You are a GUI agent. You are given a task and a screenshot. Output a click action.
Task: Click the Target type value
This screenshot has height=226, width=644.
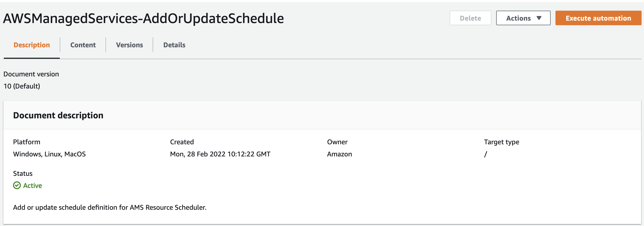(485, 154)
